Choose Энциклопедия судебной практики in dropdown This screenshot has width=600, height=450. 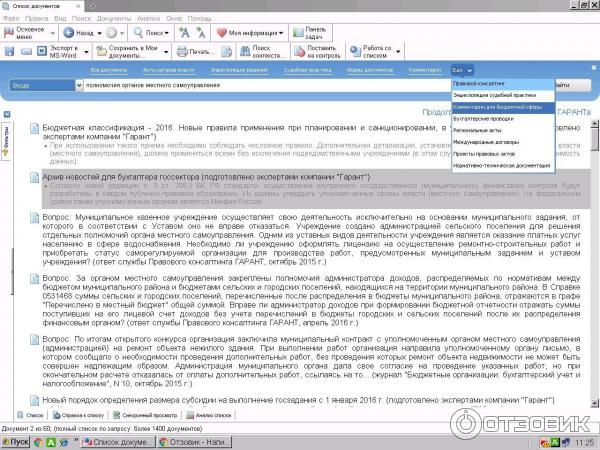tap(503, 95)
